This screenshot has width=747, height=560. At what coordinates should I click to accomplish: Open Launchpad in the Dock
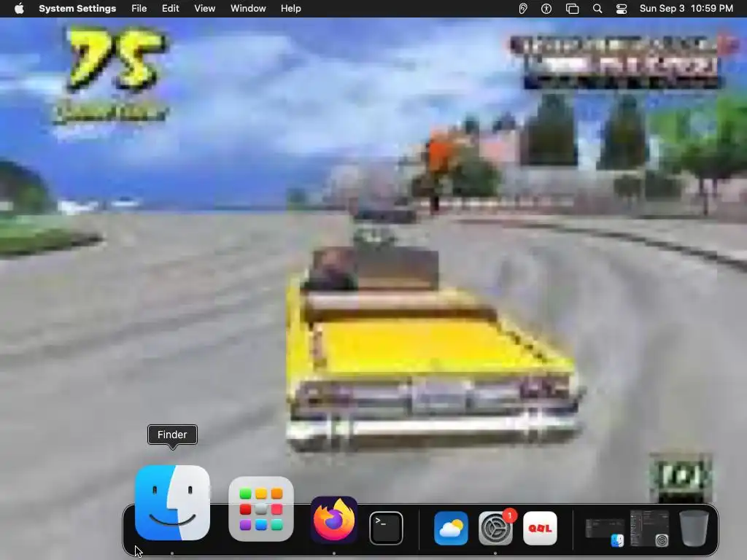click(261, 509)
